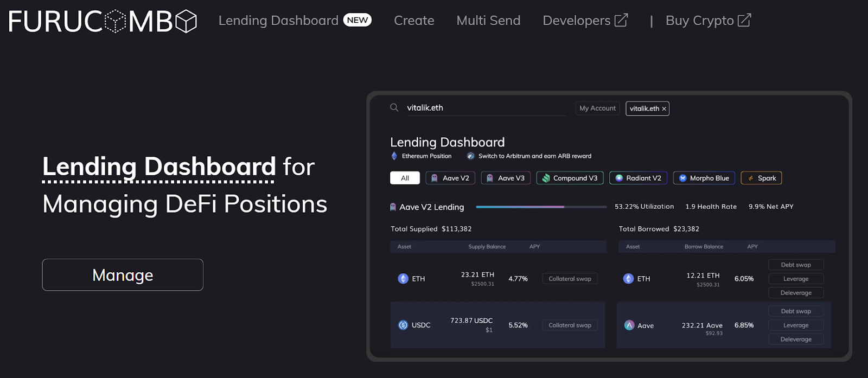This screenshot has width=868, height=378.
Task: Click the Radiant V2 logo icon
Action: 619,178
